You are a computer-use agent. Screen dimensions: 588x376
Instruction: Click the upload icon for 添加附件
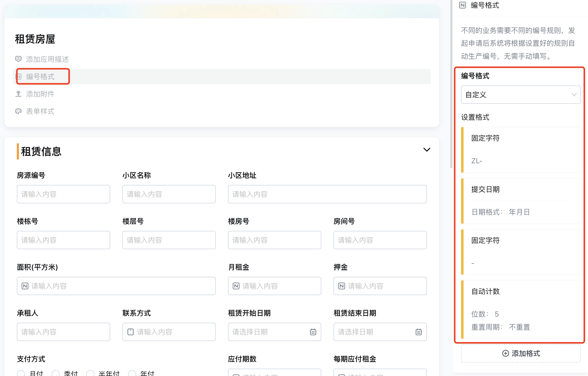coord(18,94)
